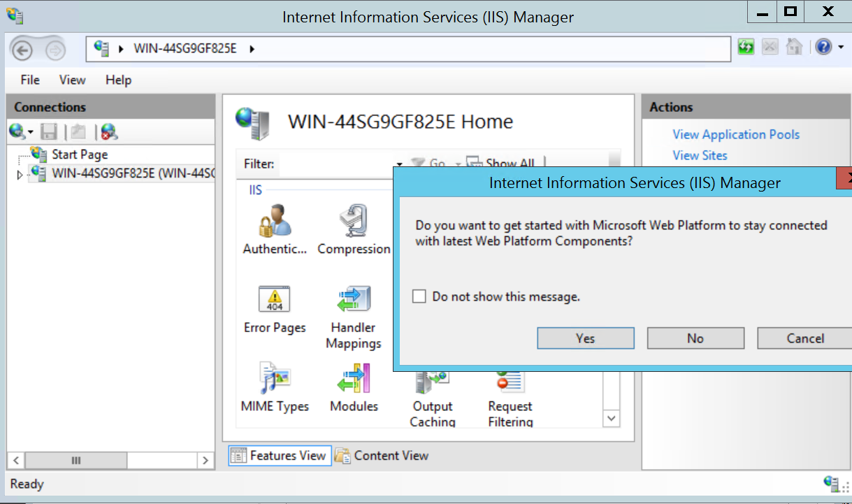The image size is (852, 504).
Task: Click the green refresh page icon
Action: [746, 48]
